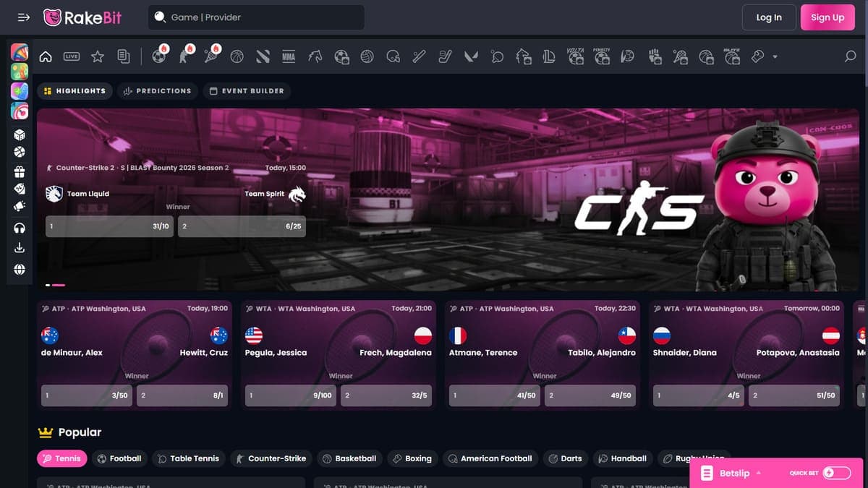Open bet history documents icon
Viewport: 868px width, 488px height.
124,56
